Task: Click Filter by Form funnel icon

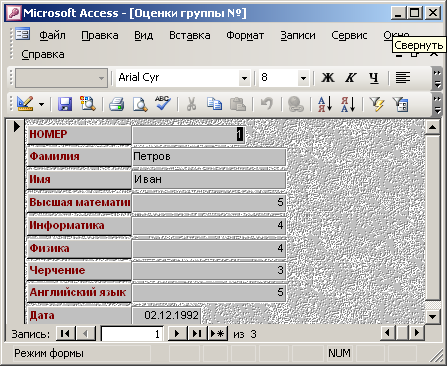Action: 400,104
